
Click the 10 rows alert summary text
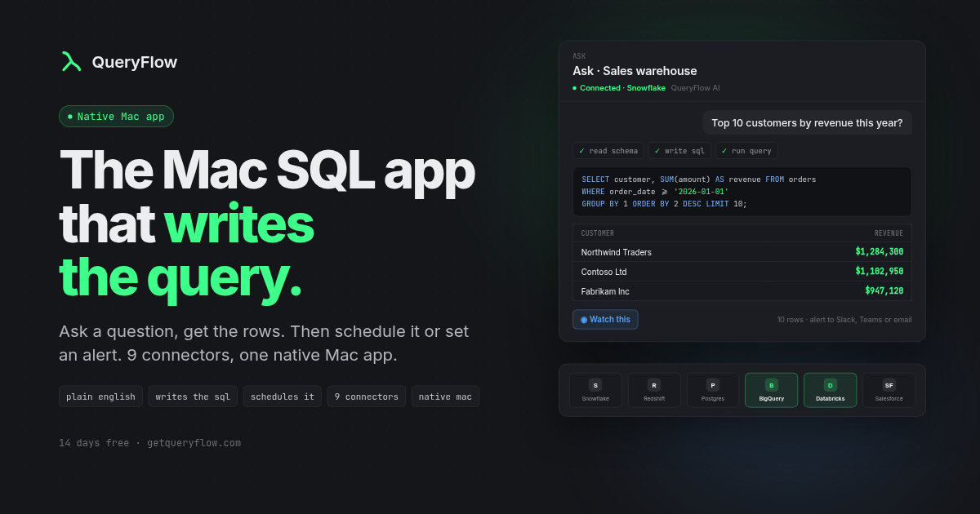844,320
